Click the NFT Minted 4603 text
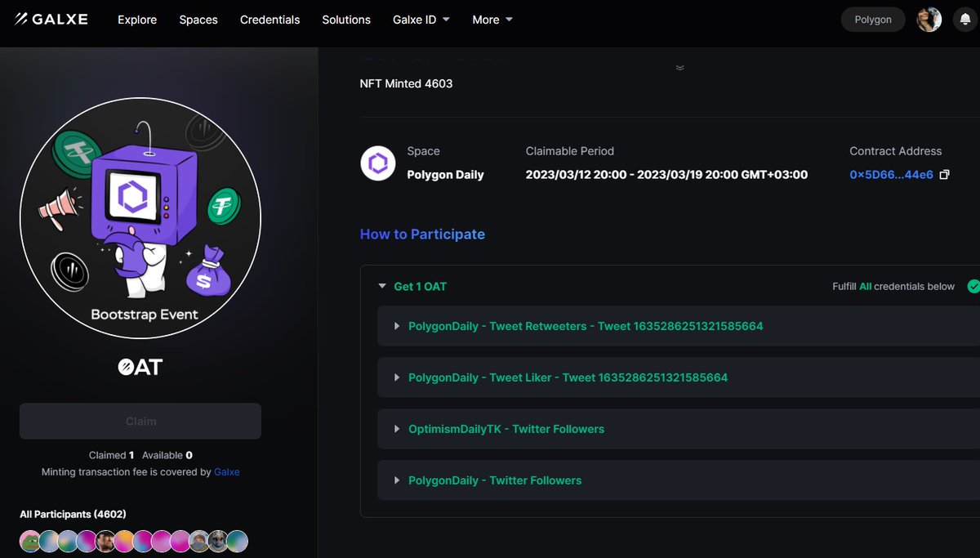This screenshot has width=980, height=558. [x=406, y=83]
